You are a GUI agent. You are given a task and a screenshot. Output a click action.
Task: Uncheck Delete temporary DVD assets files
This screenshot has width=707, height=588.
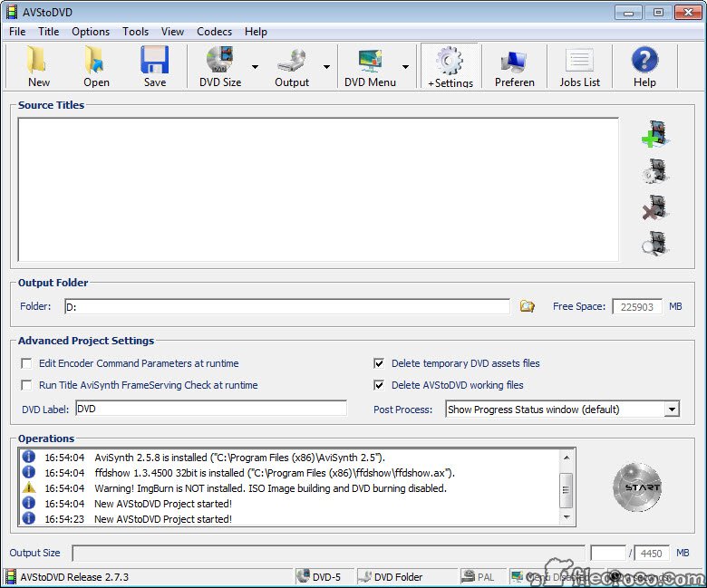click(x=379, y=363)
